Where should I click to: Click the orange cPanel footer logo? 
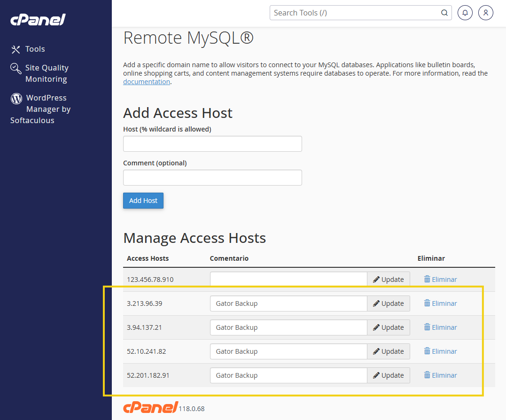tap(150, 407)
